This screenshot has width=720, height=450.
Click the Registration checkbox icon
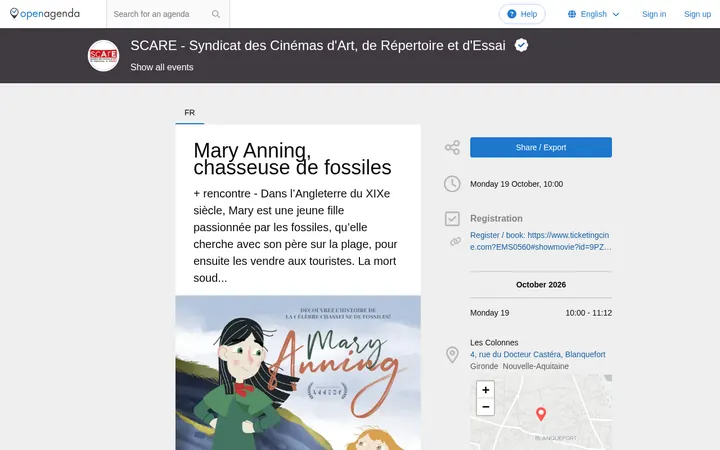click(452, 219)
